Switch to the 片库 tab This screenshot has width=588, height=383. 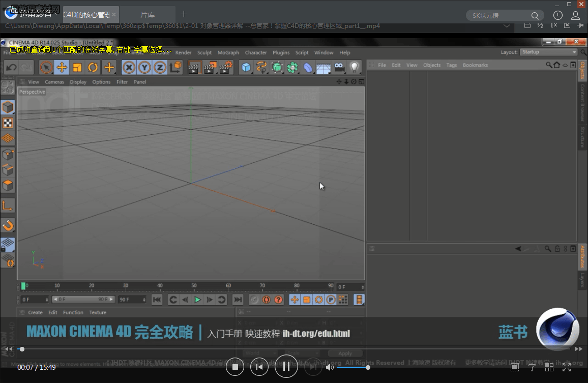point(148,15)
